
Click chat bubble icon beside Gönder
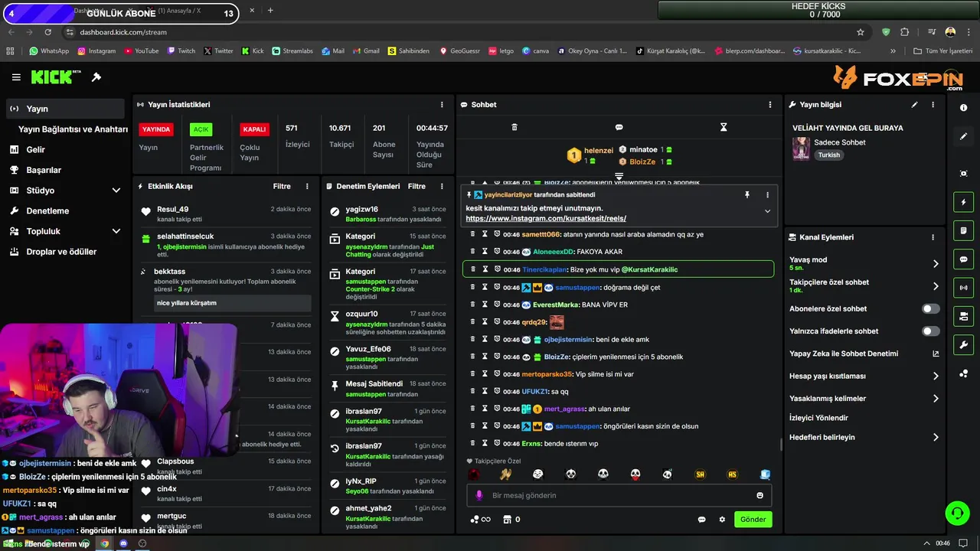tap(701, 520)
